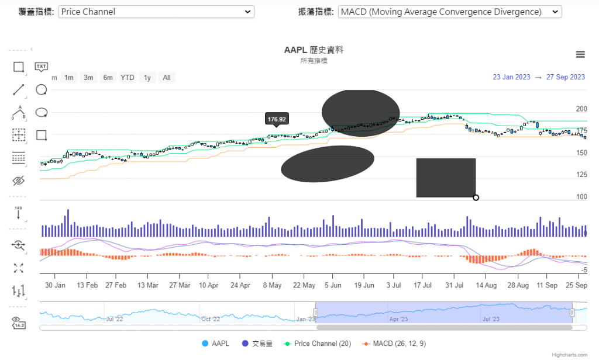
Task: Toggle AAPL series in legend
Action: (x=215, y=344)
